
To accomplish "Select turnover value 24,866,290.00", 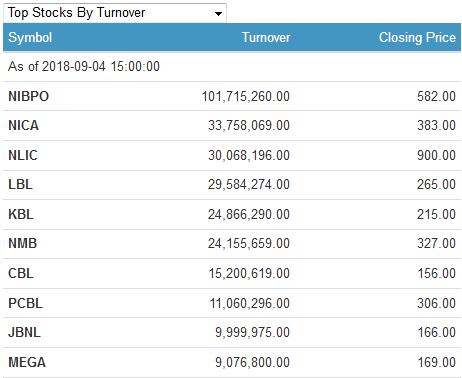I will coord(249,214).
